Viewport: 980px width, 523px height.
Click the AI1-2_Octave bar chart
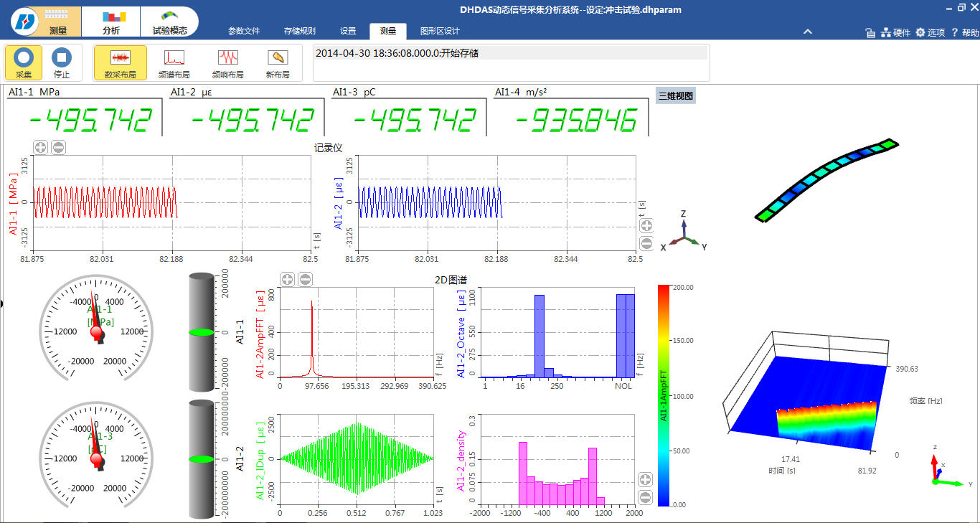click(x=558, y=332)
